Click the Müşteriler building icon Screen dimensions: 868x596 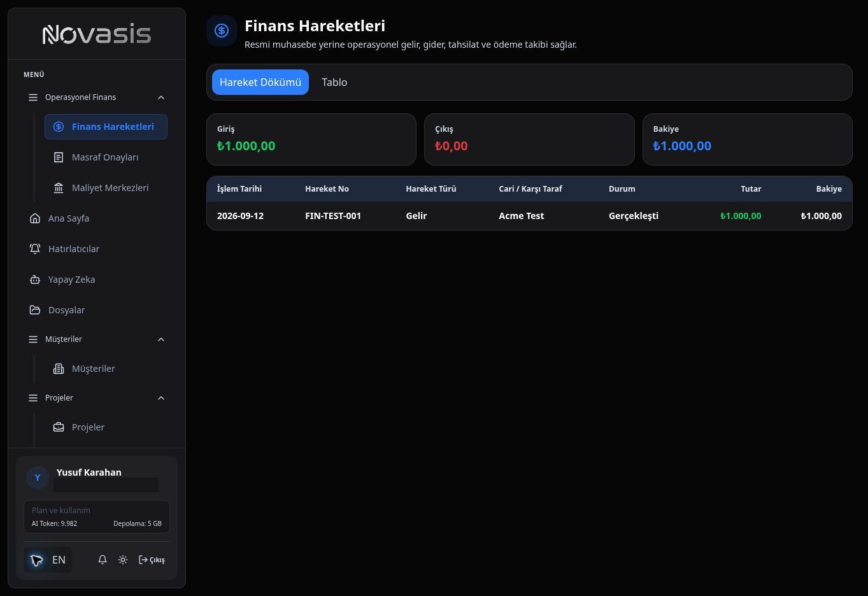59,369
